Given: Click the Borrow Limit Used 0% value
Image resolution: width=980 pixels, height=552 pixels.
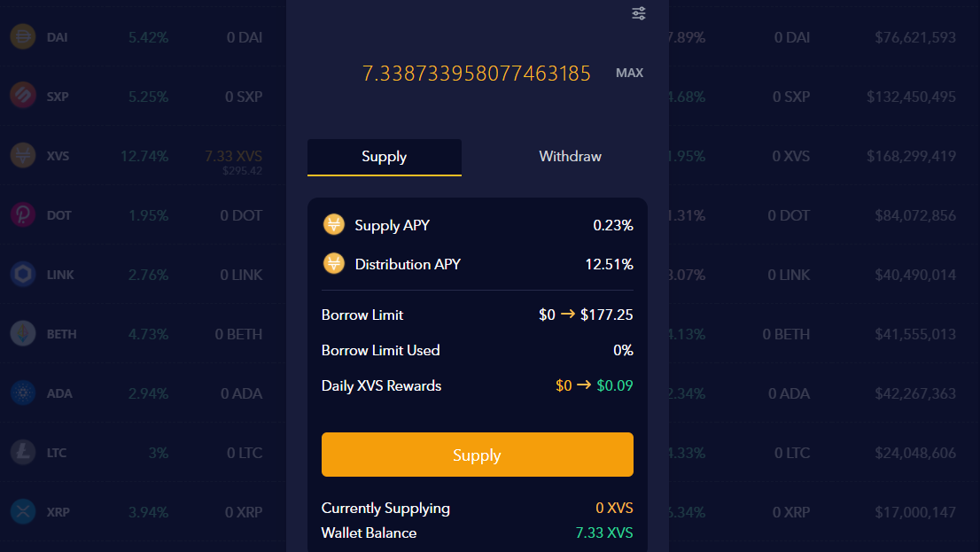Looking at the screenshot, I should click(x=623, y=350).
